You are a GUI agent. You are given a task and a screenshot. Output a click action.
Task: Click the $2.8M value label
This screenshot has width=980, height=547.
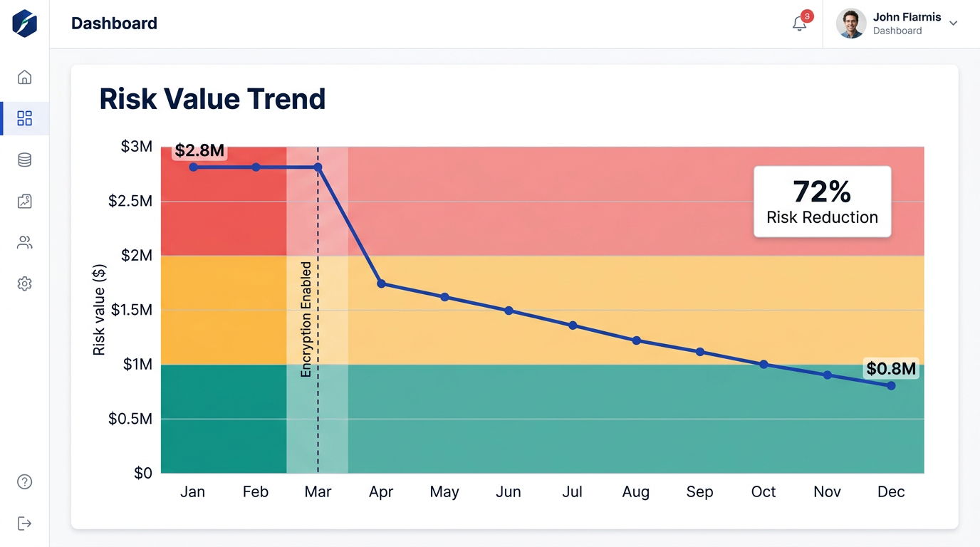coord(199,150)
